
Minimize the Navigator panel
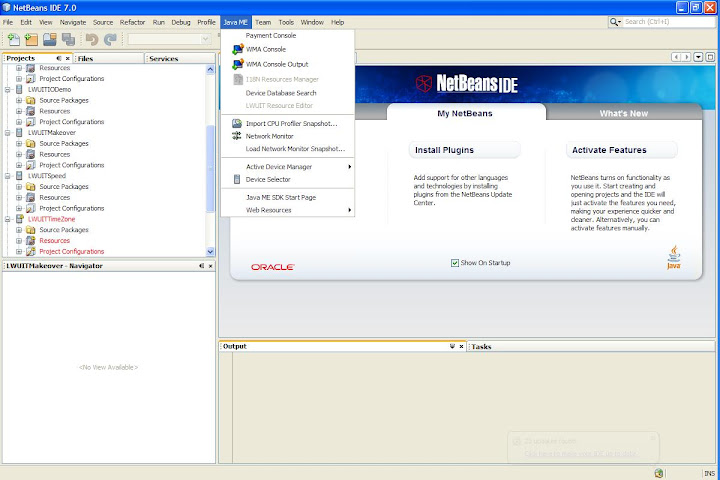click(x=202, y=266)
